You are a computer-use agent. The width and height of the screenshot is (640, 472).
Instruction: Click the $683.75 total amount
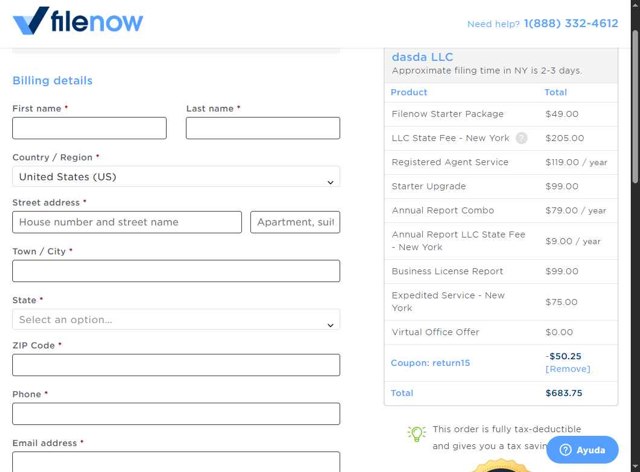click(564, 393)
